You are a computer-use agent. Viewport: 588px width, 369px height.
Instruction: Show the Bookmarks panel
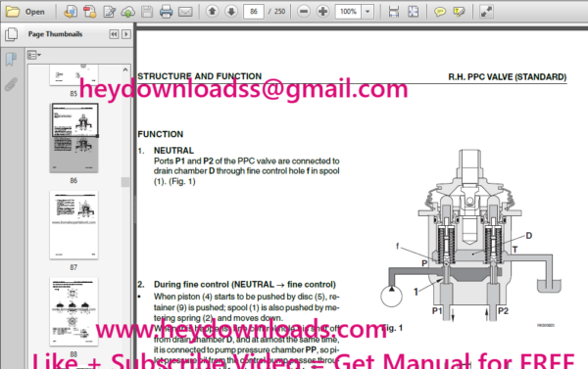pos(11,59)
